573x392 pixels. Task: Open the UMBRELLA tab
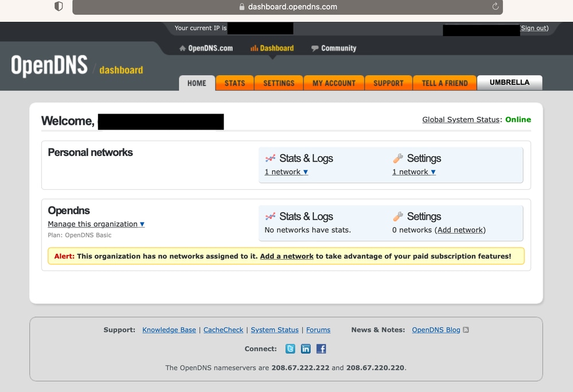(509, 83)
